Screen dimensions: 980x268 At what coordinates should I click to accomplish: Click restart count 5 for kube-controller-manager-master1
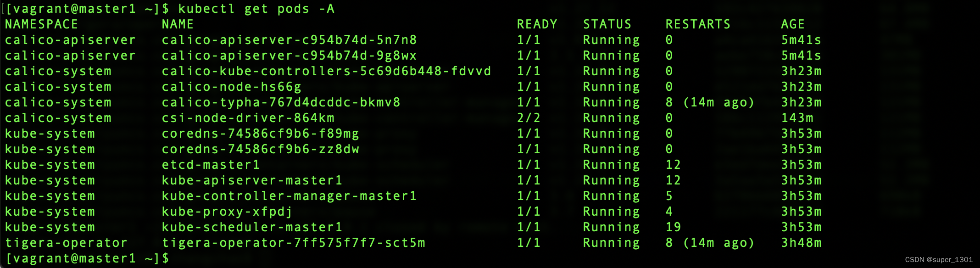click(x=669, y=196)
